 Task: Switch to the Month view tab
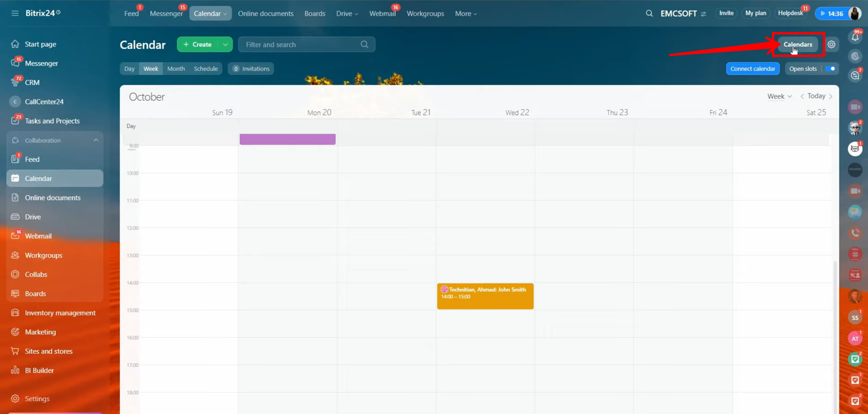[x=176, y=69]
